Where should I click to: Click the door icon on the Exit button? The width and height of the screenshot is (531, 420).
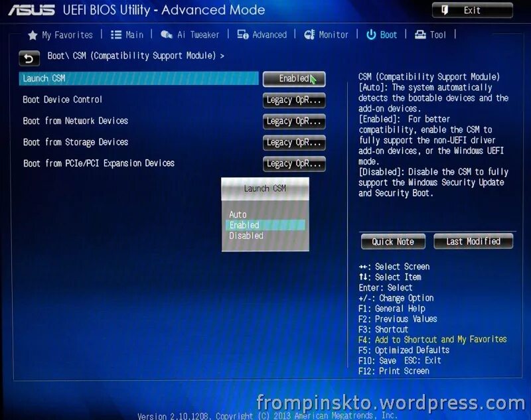pos(445,10)
